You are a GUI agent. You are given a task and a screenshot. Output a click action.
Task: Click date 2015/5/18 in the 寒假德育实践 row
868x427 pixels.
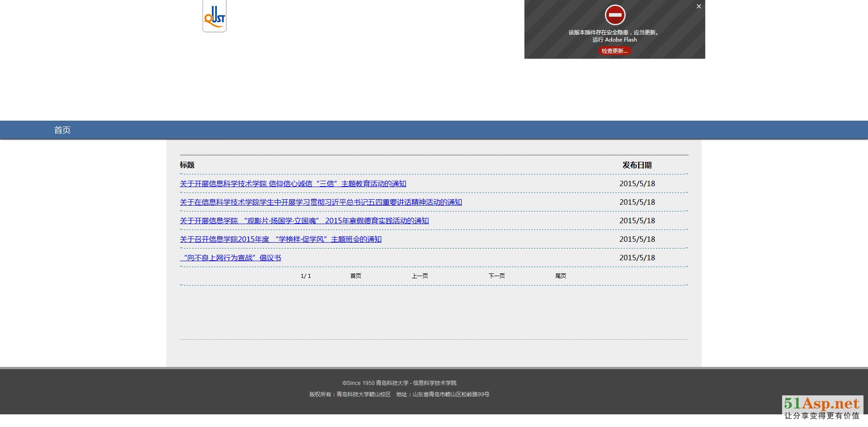point(637,221)
